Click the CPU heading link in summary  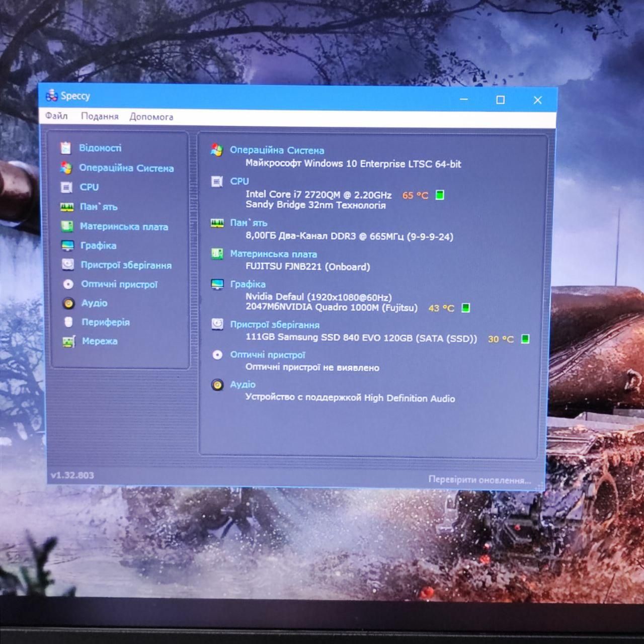[239, 181]
